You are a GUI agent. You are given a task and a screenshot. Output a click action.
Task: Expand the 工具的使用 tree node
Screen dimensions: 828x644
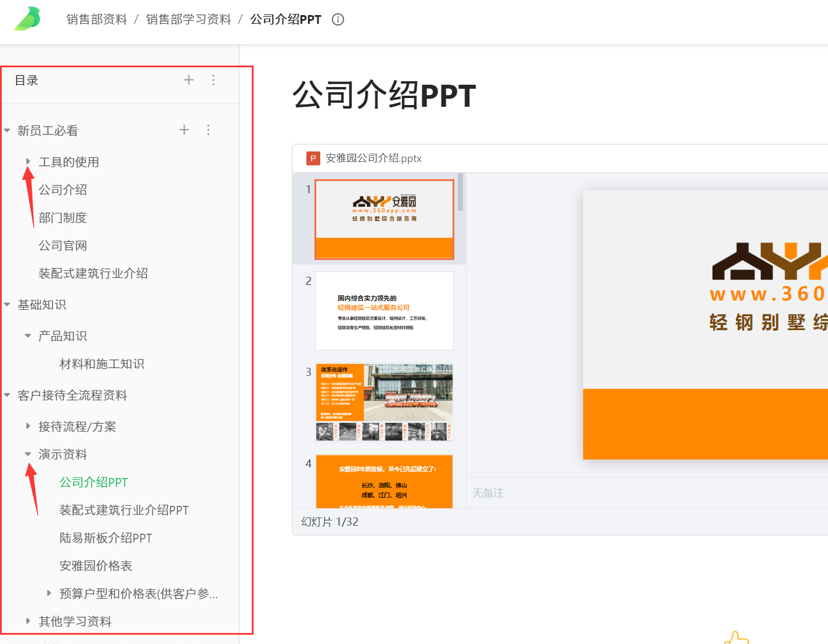28,161
